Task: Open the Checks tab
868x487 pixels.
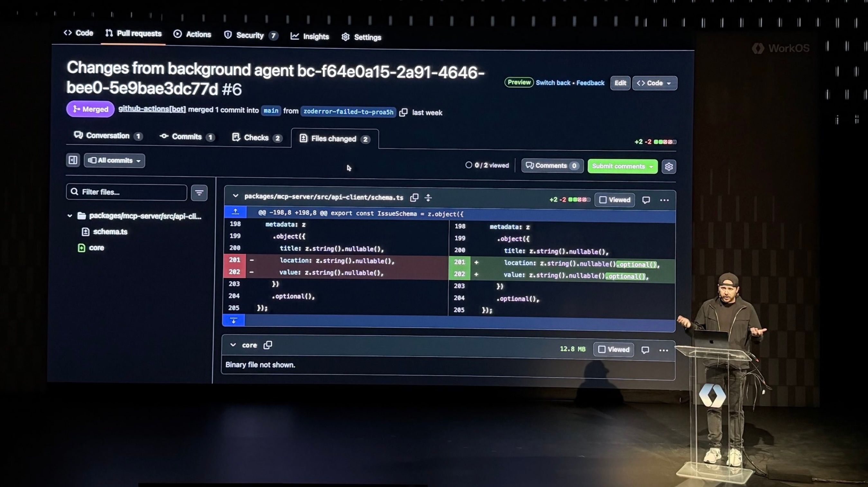Action: pos(256,137)
